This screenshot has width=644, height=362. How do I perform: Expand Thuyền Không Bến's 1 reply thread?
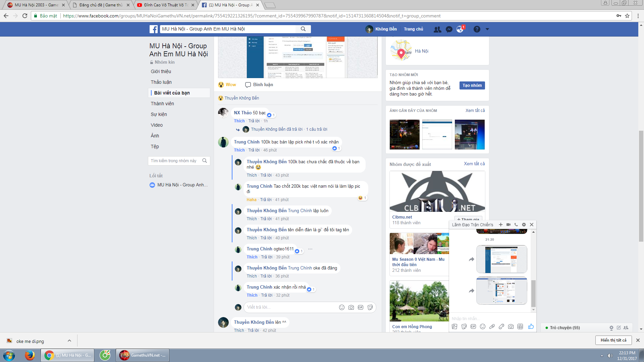click(x=289, y=129)
